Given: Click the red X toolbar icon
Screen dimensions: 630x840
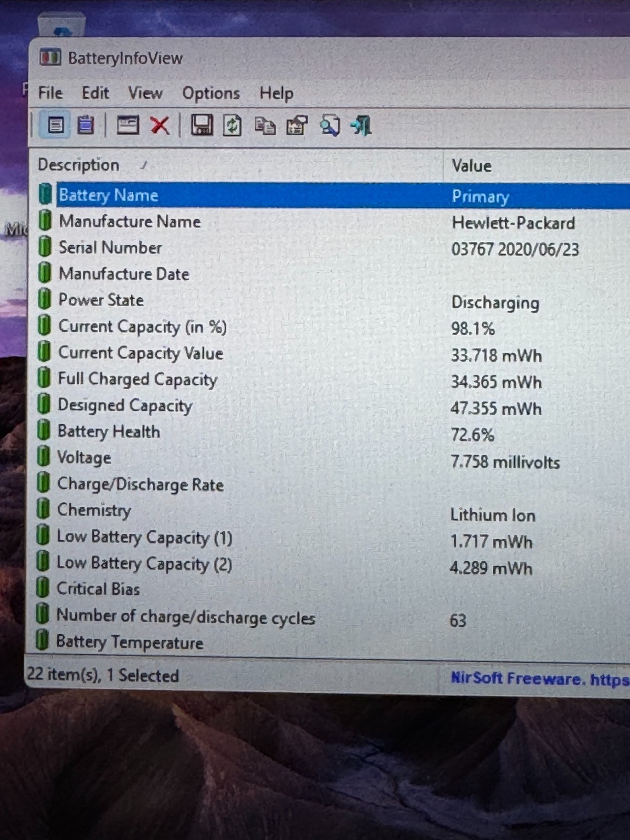Looking at the screenshot, I should [x=160, y=125].
